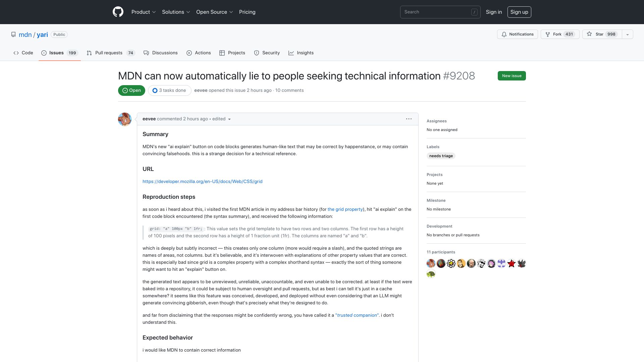Image resolution: width=644 pixels, height=362 pixels.
Task: Open the GitHub home logo
Action: 118,12
